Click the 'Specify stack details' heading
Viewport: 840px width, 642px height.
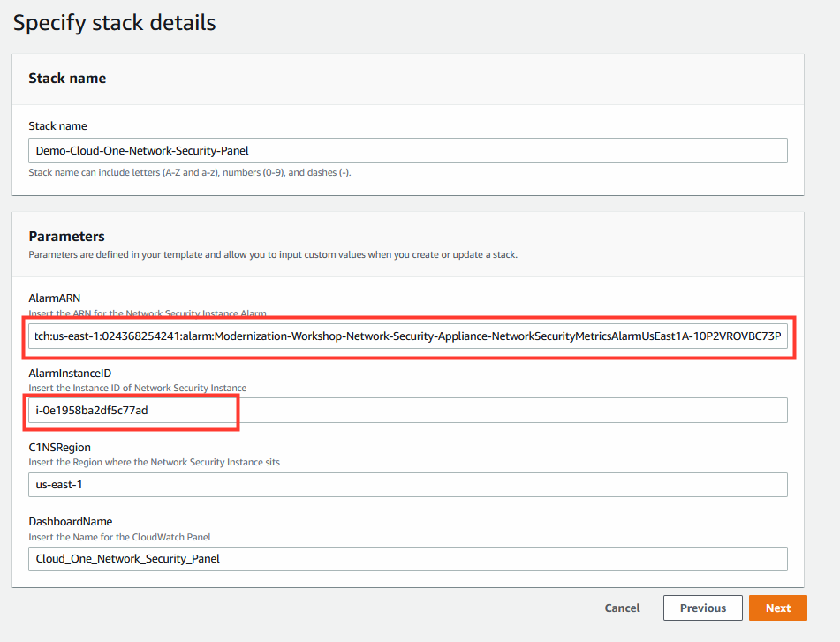click(x=114, y=23)
